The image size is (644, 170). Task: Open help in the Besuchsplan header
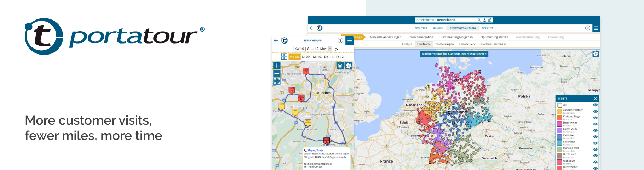pos(340,40)
